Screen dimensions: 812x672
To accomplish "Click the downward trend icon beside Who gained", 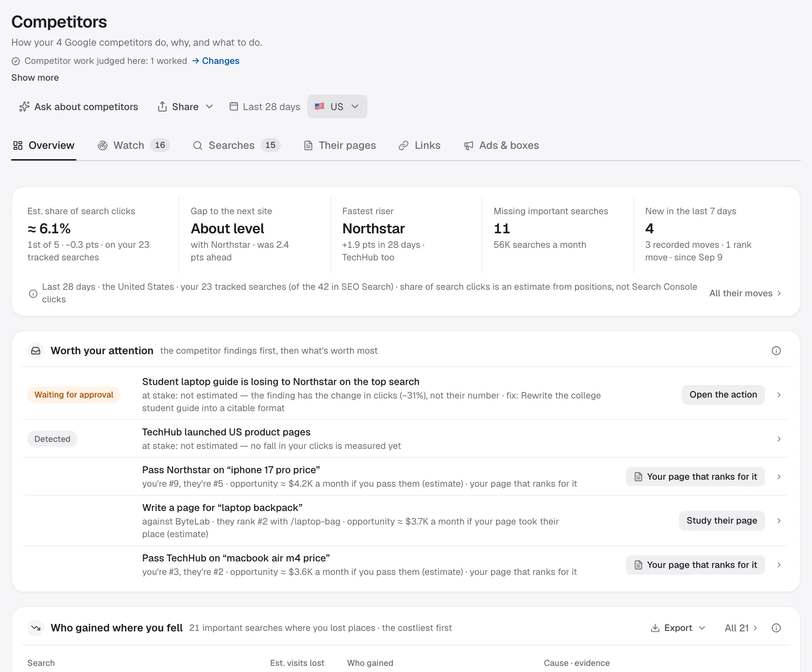I will 36,628.
